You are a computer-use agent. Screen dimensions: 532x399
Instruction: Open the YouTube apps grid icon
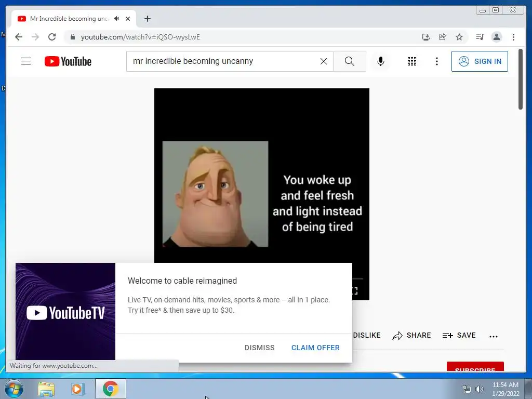point(412,61)
